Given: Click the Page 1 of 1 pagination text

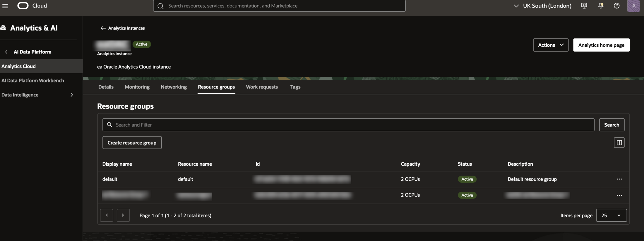Looking at the screenshot, I should point(175,215).
